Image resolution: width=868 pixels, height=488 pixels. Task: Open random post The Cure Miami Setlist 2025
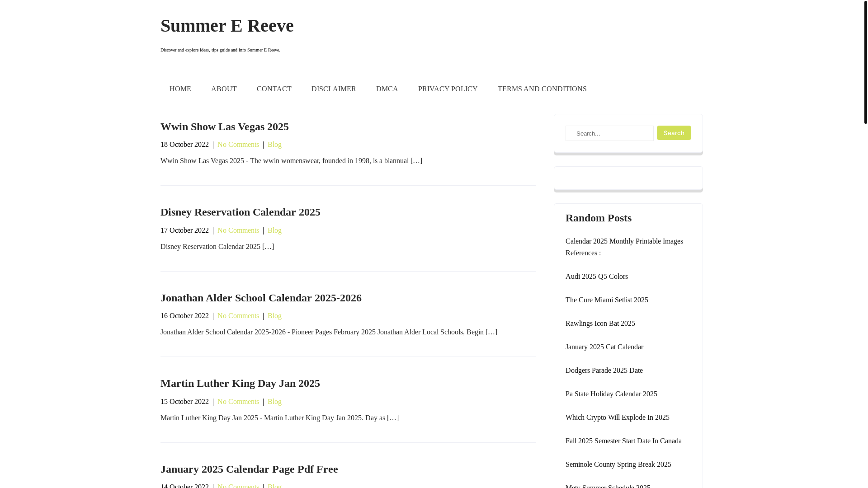click(x=607, y=300)
